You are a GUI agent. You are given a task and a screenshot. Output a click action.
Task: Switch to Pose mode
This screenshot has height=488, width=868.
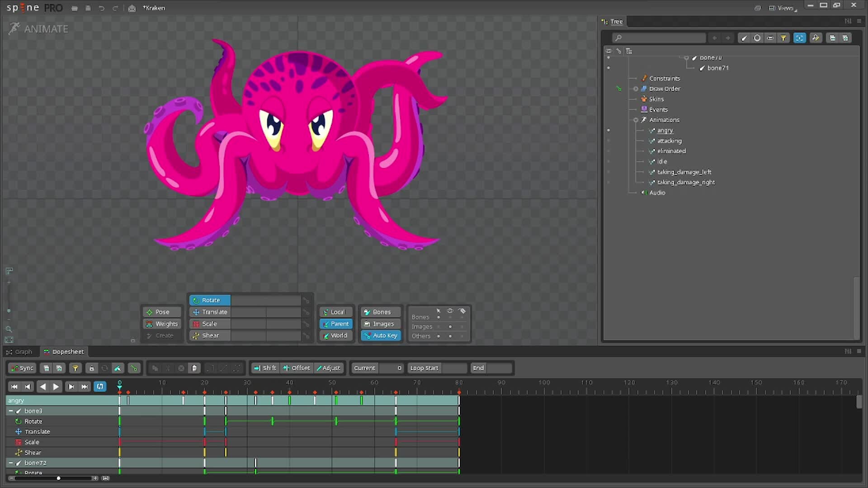[161, 312]
